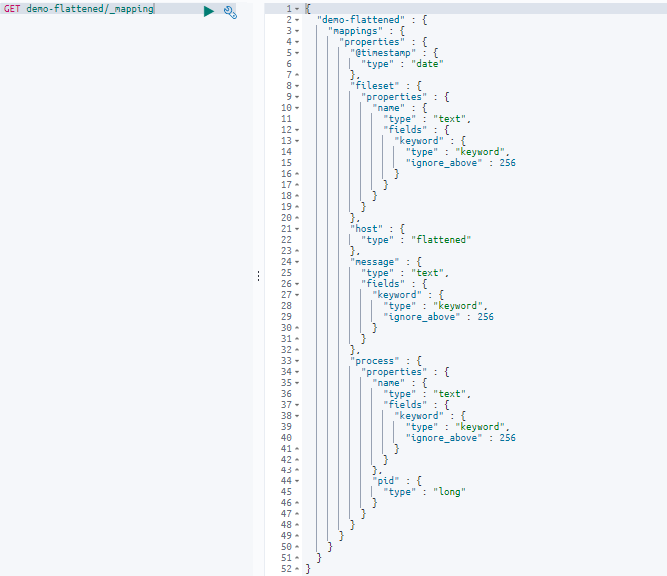The image size is (667, 576).
Task: Fold the message "keyword" block at line 27
Action: pos(297,295)
